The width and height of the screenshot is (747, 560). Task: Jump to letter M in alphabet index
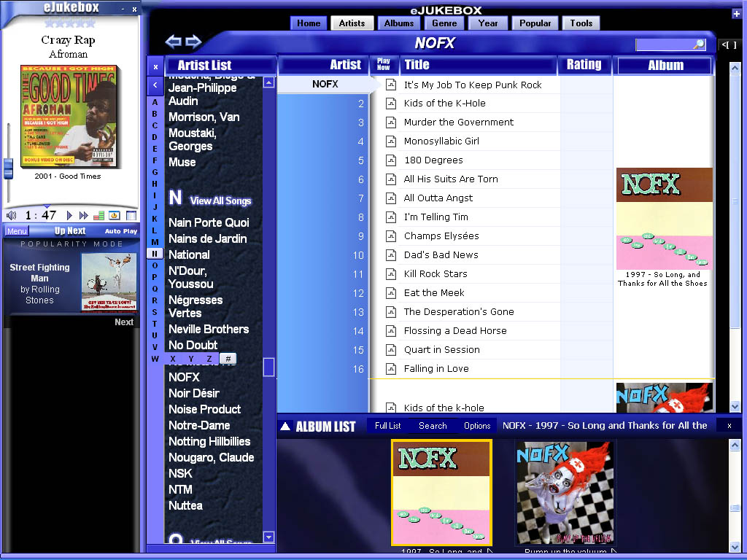pyautogui.click(x=155, y=242)
